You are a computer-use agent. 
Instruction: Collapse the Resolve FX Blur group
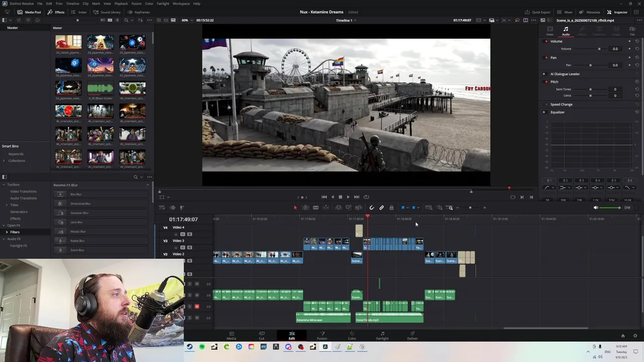coord(147,185)
